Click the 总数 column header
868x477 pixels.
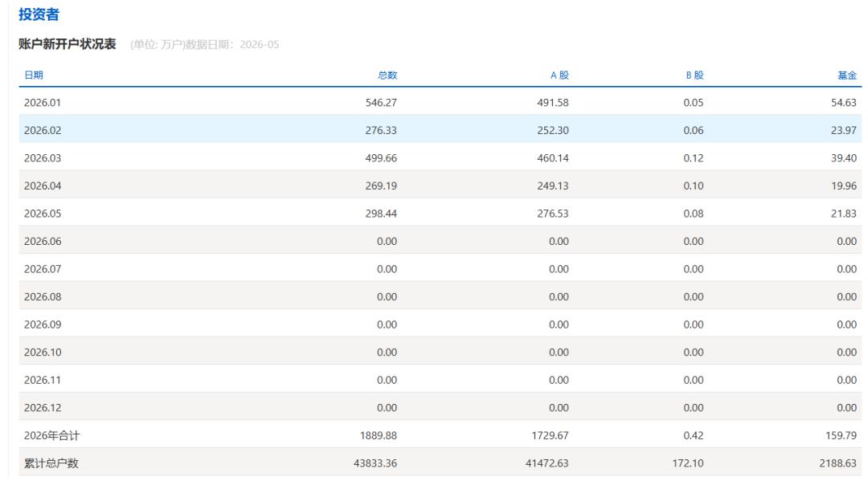(x=387, y=75)
